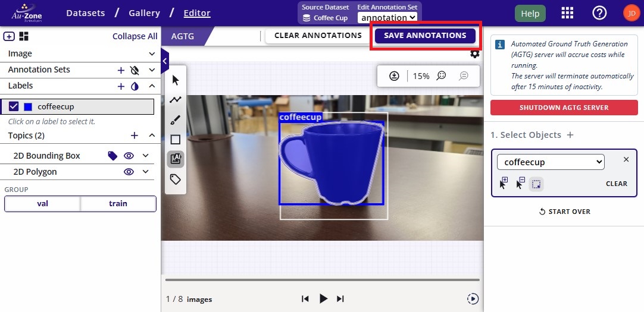The height and width of the screenshot is (312, 644).
Task: Add another object under Select Objects
Action: [x=570, y=135]
